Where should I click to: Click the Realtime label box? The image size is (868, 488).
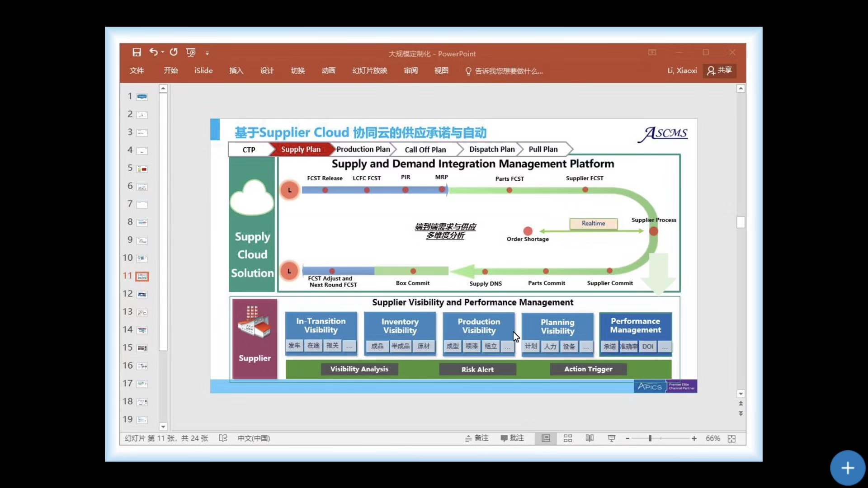pos(594,224)
